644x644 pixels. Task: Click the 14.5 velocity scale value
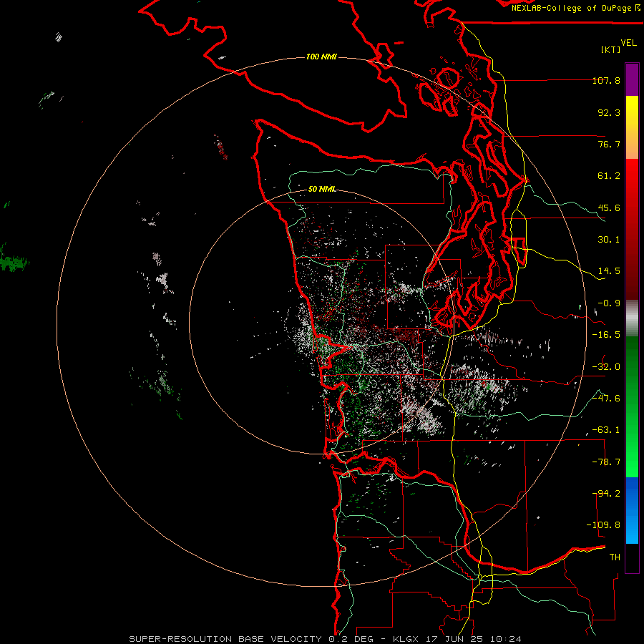point(609,271)
